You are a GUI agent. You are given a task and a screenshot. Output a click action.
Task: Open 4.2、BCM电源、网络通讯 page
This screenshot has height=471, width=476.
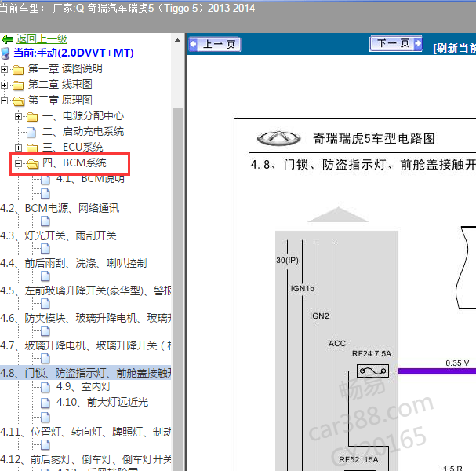coord(60,209)
